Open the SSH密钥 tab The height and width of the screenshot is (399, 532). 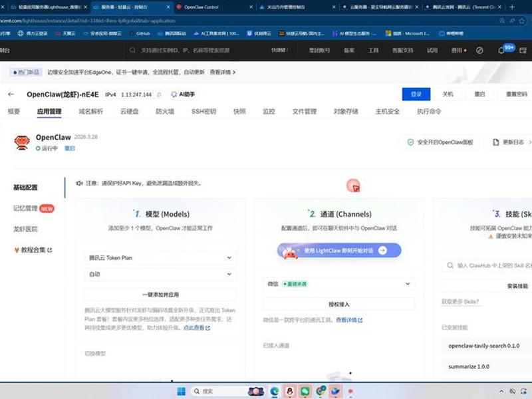203,111
